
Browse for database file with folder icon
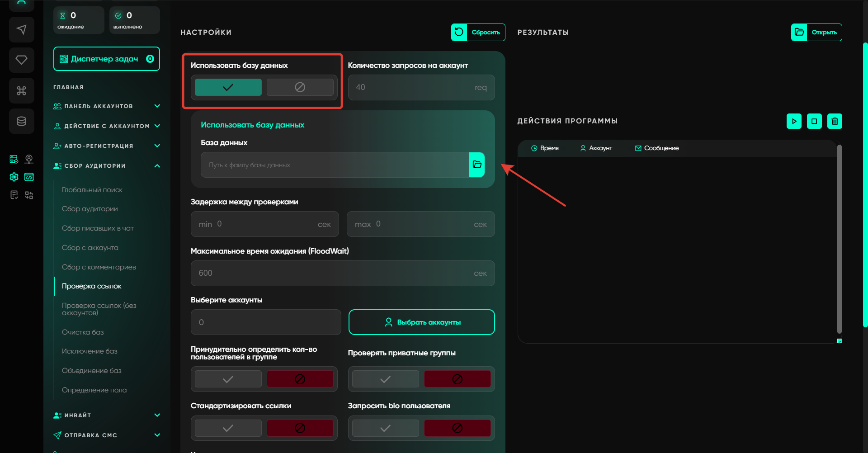coord(476,165)
